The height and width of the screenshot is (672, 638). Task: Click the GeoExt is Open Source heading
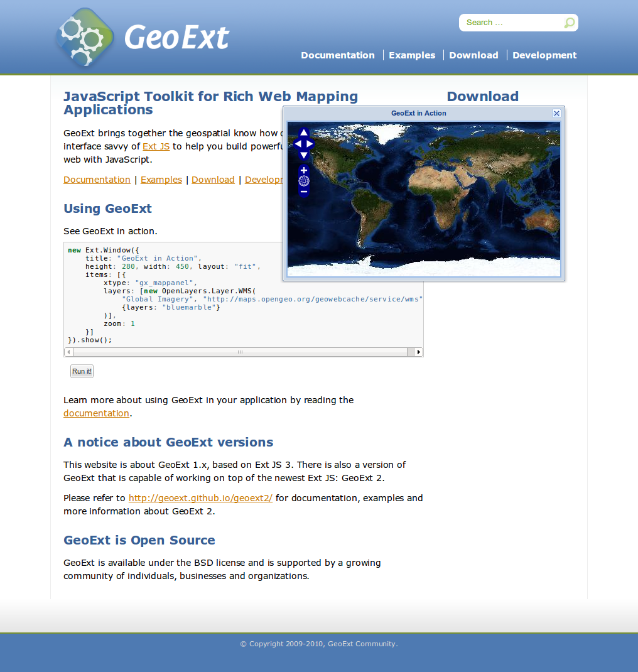coord(139,541)
